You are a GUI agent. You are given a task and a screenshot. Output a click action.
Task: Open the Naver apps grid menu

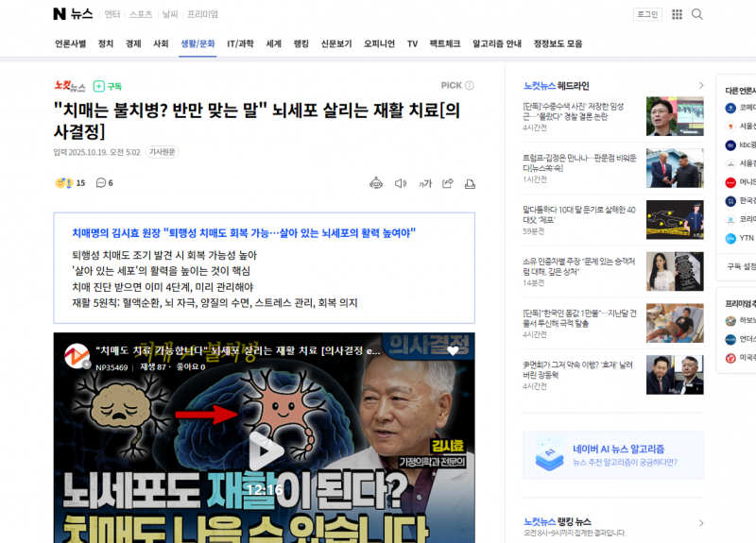[677, 14]
